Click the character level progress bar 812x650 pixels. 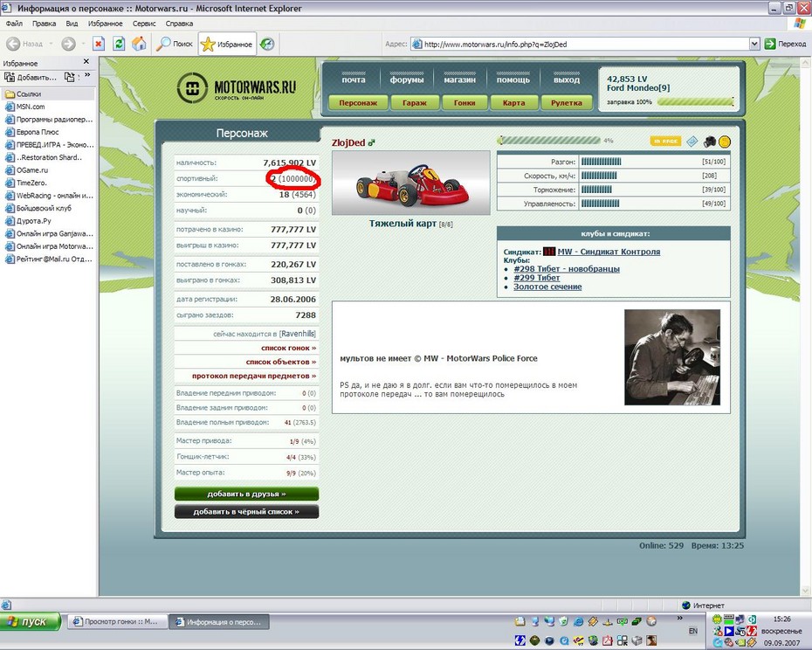pyautogui.click(x=549, y=141)
